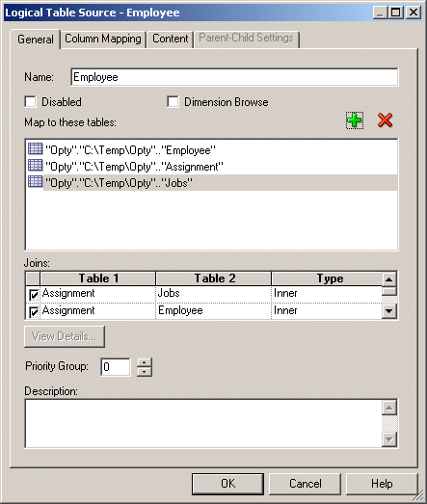Click the Joins list scroll up arrow

click(389, 279)
